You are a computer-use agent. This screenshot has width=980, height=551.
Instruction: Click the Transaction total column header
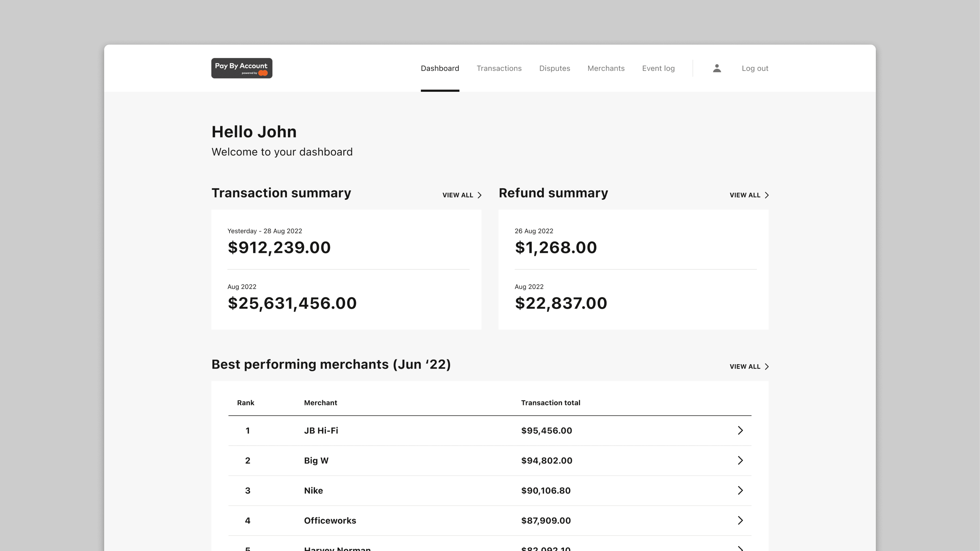click(550, 403)
